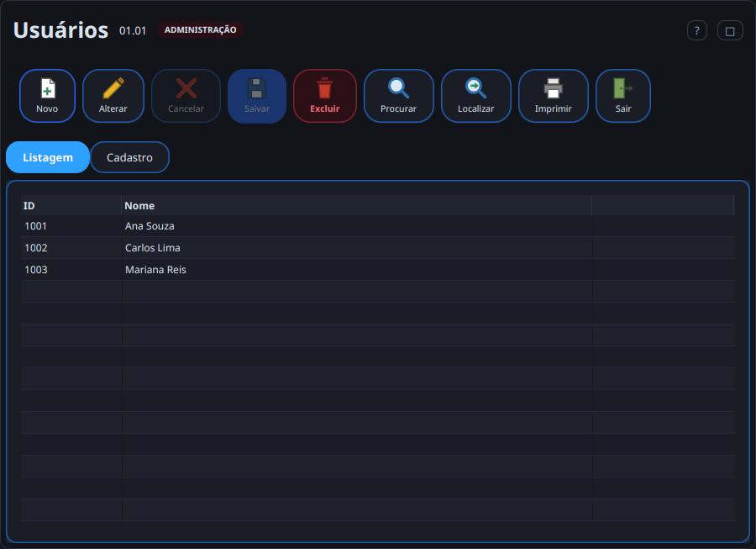Click the Nome column header
756x549 pixels.
click(x=356, y=205)
